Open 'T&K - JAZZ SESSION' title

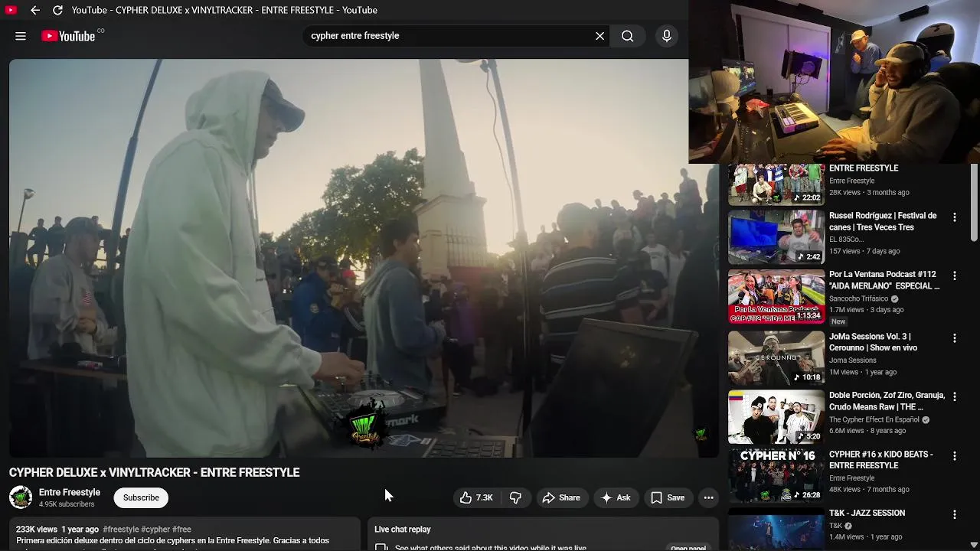click(x=867, y=513)
